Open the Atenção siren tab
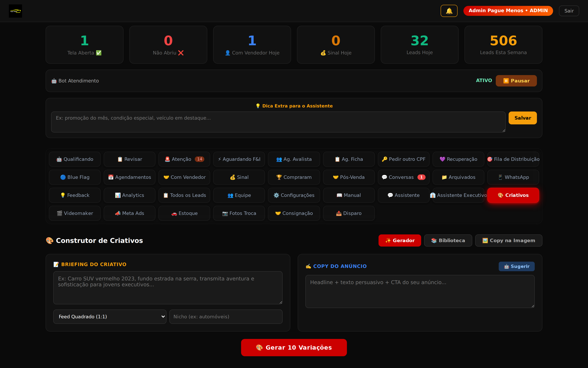The height and width of the screenshot is (368, 588). (184, 159)
